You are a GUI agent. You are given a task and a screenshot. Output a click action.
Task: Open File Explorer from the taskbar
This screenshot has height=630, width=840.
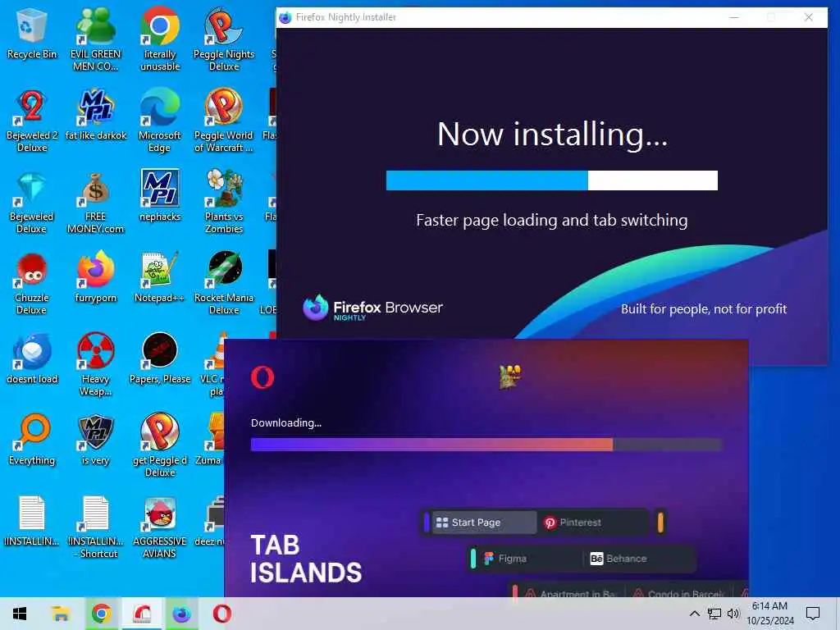pos(61,614)
